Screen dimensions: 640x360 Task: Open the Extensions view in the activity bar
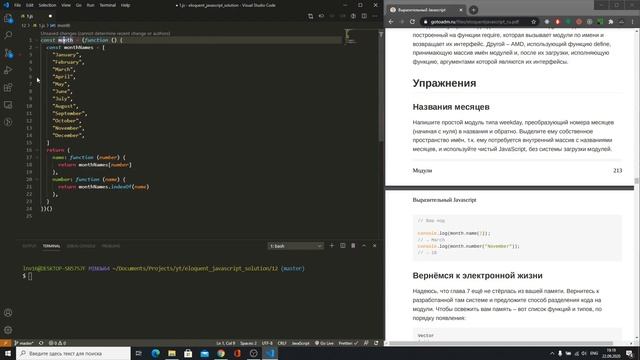click(x=8, y=87)
